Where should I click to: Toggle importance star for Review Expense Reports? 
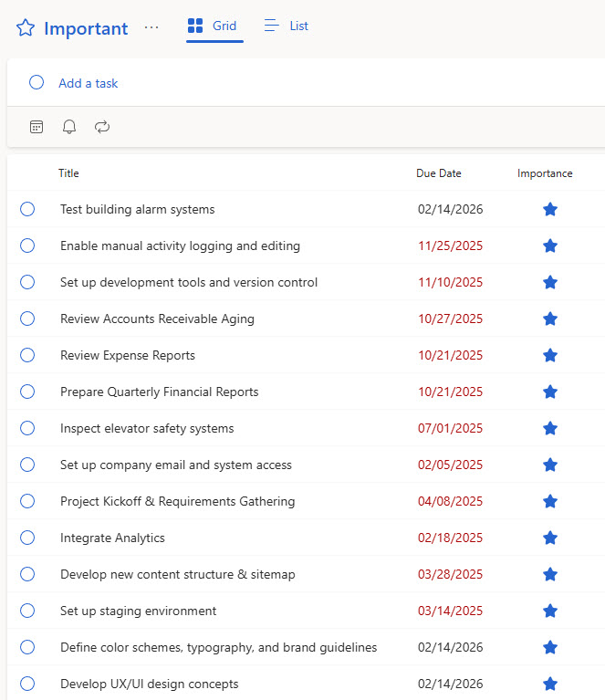[x=549, y=355]
